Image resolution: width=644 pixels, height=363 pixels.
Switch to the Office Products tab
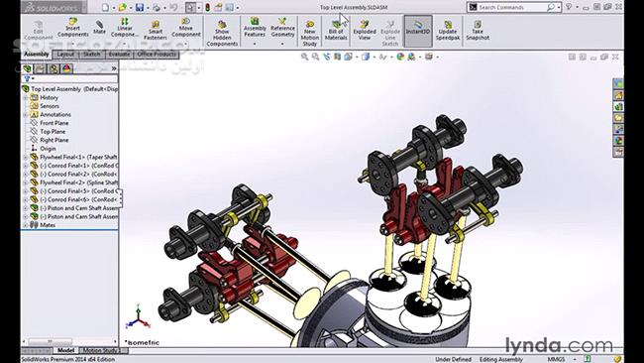[x=157, y=55]
